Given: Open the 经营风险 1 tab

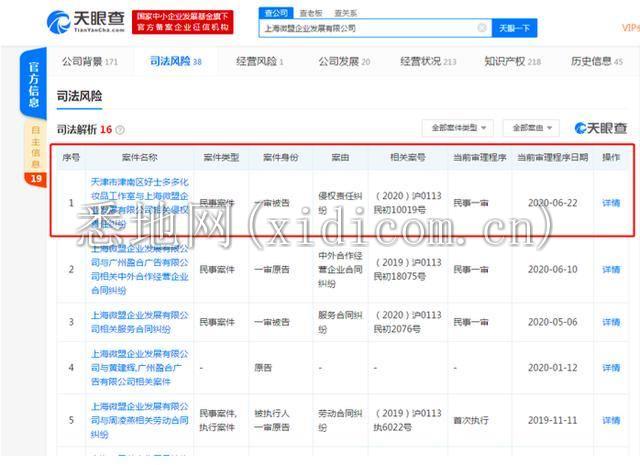Looking at the screenshot, I should point(260,62).
